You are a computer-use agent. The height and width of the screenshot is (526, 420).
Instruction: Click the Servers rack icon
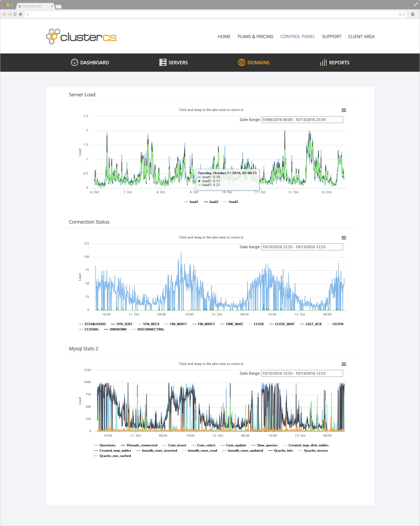(x=163, y=62)
